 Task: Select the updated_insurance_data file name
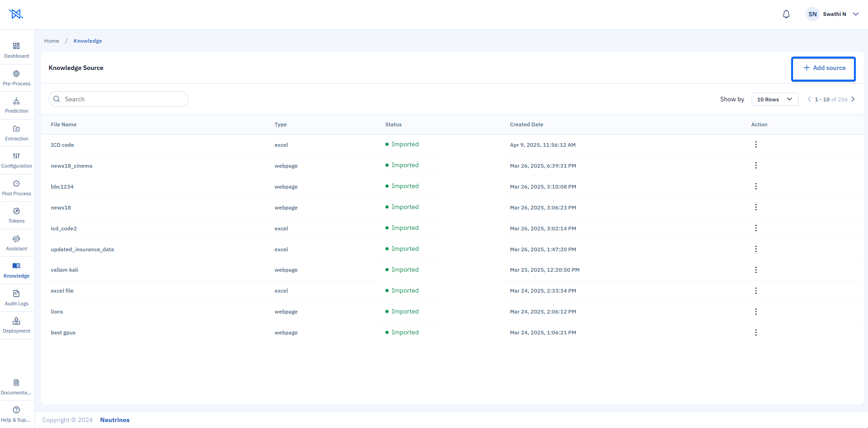point(82,249)
